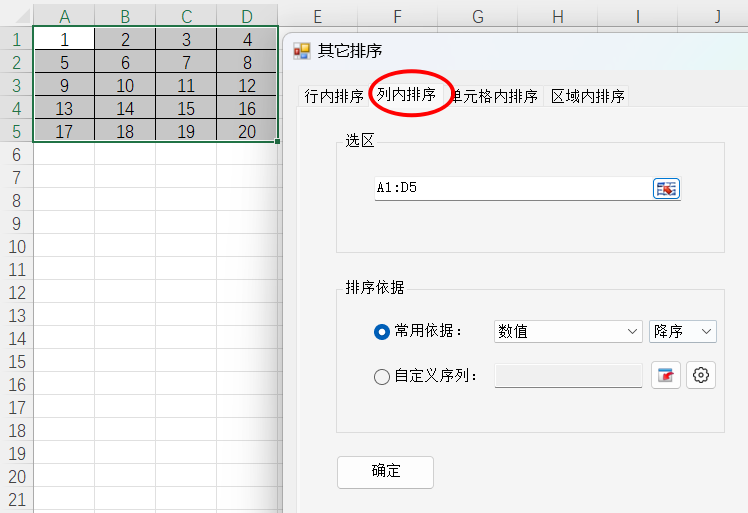Viewport: 748px width, 513px height.
Task: Select the 常用依据 radio button
Action: [x=382, y=332]
